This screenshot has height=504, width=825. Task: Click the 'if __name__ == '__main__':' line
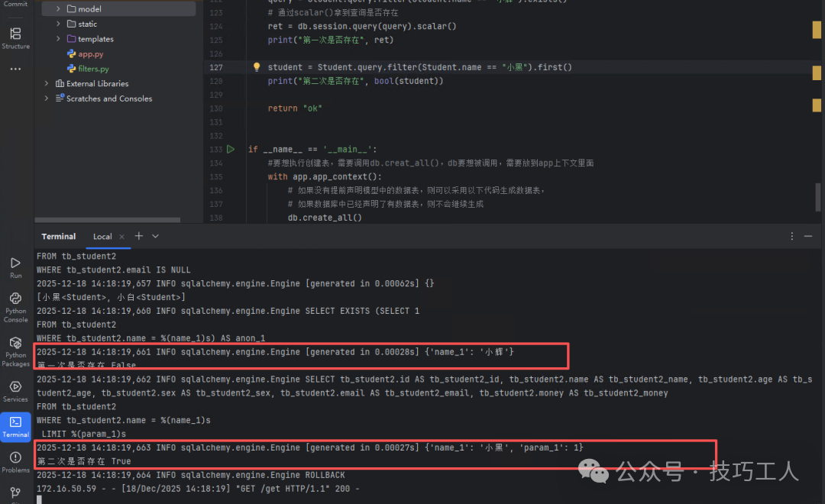click(312, 150)
